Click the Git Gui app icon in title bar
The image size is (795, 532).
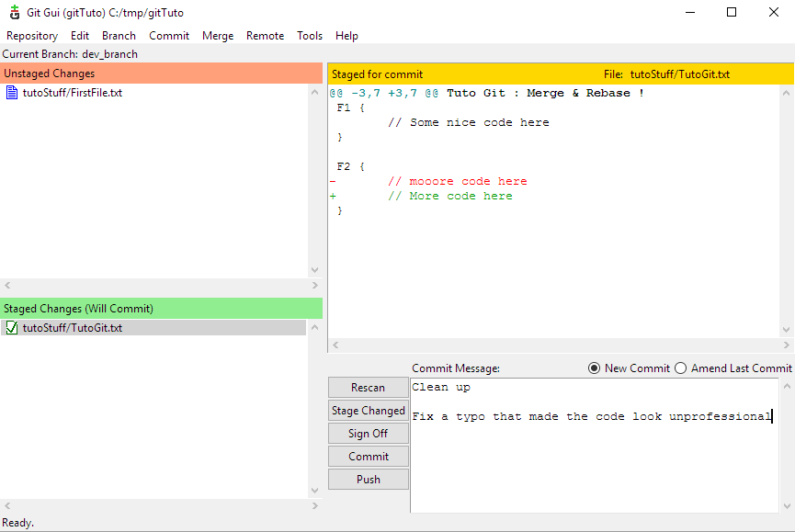(15, 12)
